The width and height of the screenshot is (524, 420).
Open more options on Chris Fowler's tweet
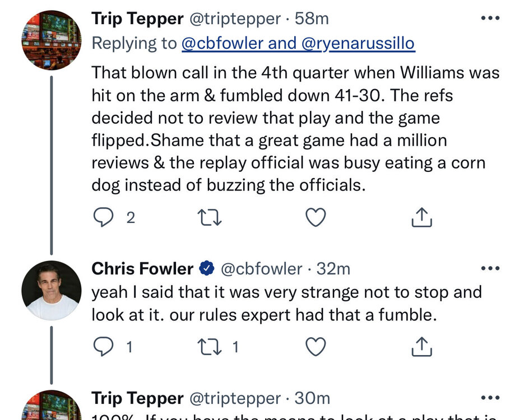490,269
